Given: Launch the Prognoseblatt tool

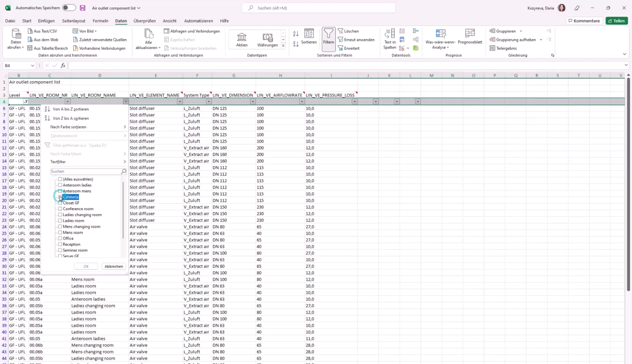Looking at the screenshot, I should (470, 39).
